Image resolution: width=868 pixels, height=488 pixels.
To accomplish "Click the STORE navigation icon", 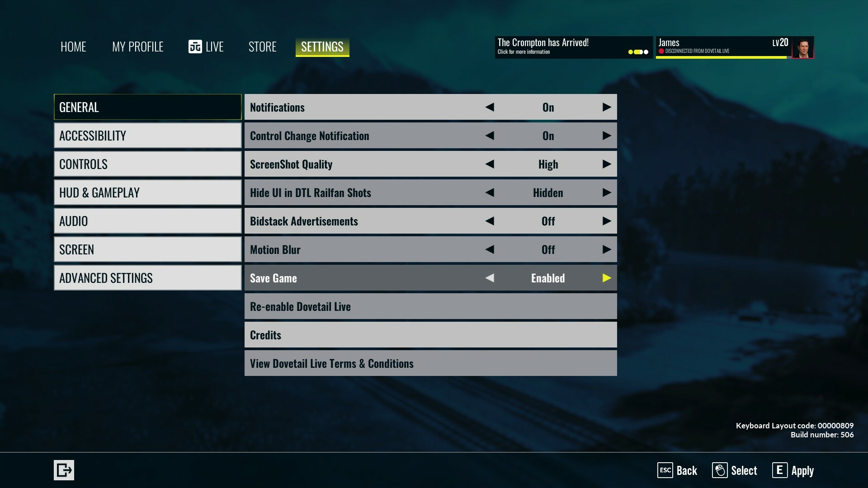I will (x=262, y=46).
